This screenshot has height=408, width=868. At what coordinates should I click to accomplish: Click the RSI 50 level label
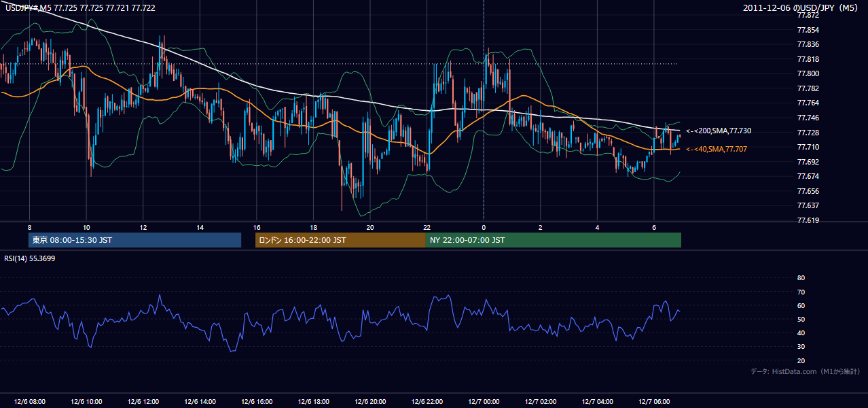point(801,319)
